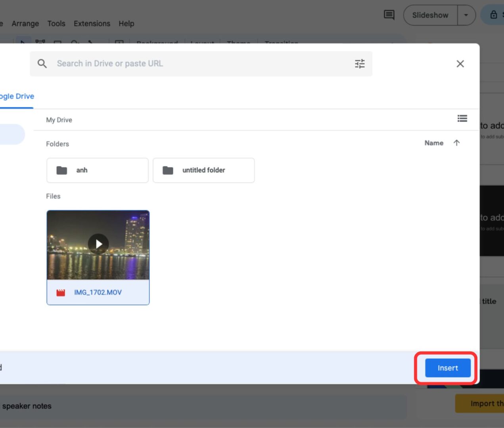Open the Tools menu
504x428 pixels.
(56, 23)
